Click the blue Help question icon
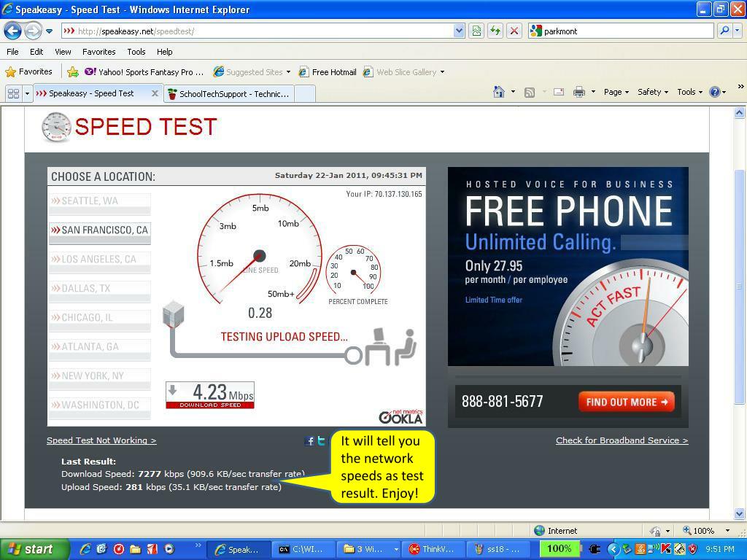Screen dimensions: 747x560 715,92
